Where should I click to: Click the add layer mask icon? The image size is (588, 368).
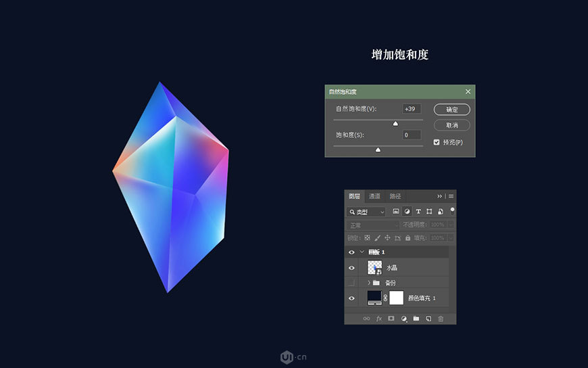(x=391, y=318)
